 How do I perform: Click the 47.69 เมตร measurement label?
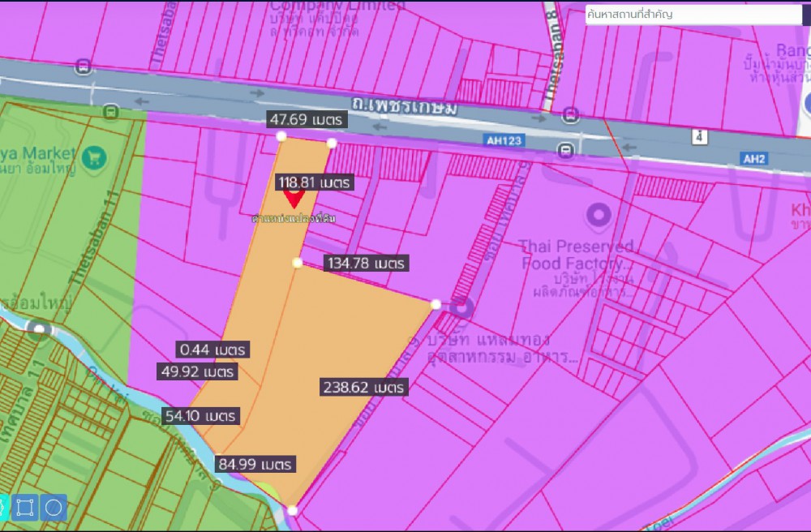tap(307, 119)
